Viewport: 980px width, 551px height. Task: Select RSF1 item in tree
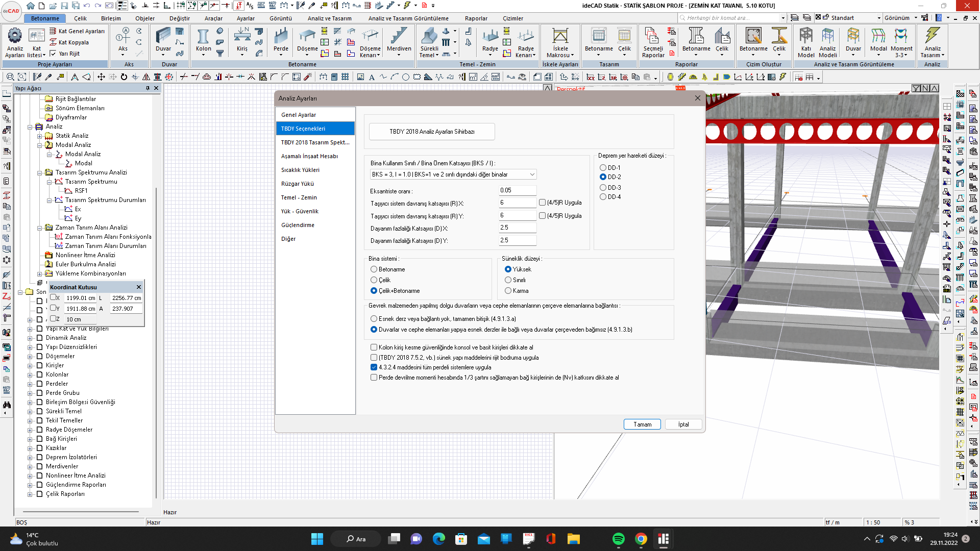pos(81,191)
